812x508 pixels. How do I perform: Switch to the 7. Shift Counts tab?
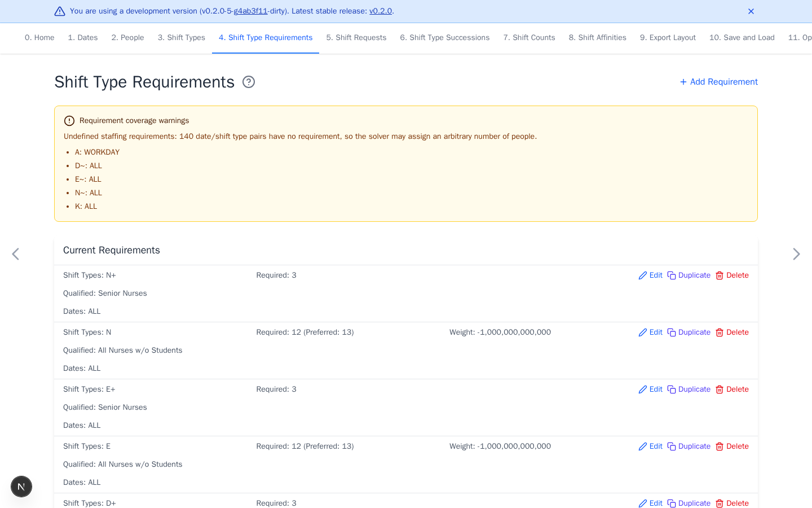coord(529,38)
